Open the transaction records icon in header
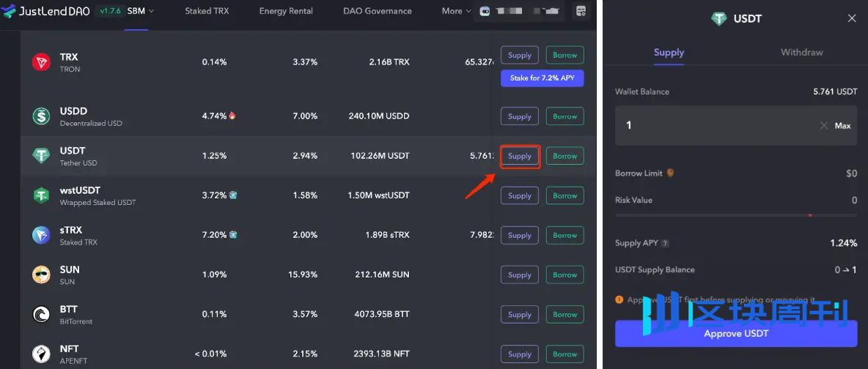 coord(581,11)
